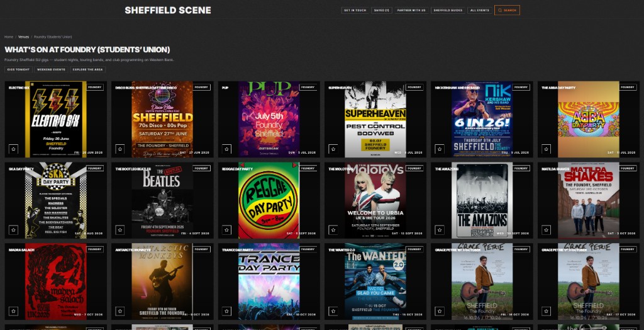Open the Ska Day Party poster
The width and height of the screenshot is (644, 330).
56,200
